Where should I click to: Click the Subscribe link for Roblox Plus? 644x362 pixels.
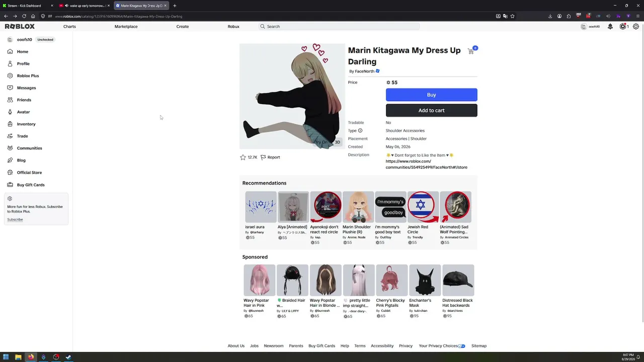point(15,220)
